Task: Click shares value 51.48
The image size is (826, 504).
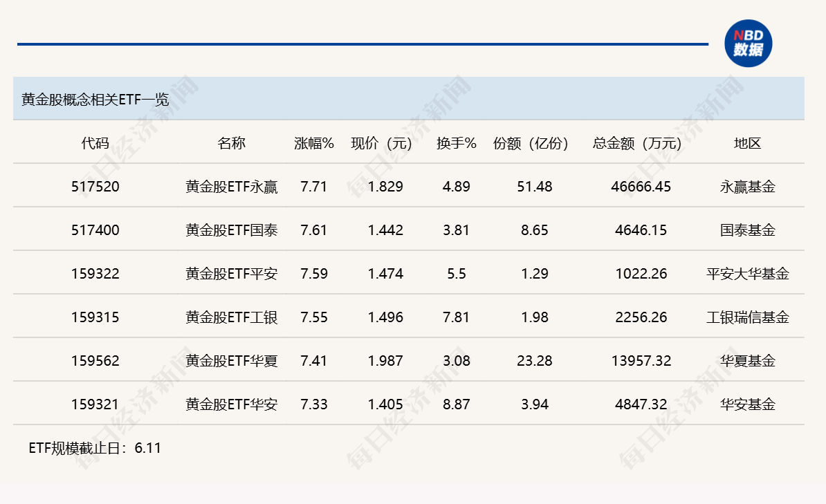Action: click(535, 187)
